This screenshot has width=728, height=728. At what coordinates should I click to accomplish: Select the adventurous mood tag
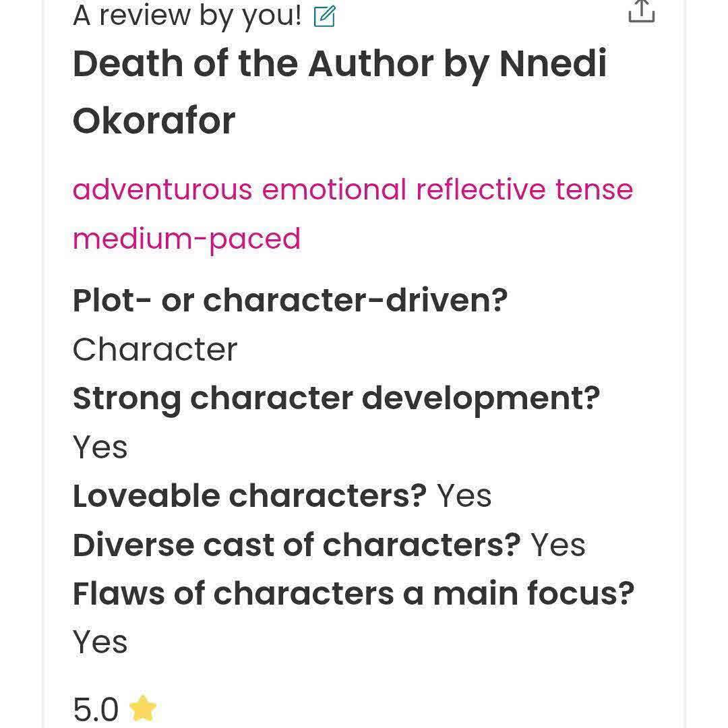coord(162,189)
